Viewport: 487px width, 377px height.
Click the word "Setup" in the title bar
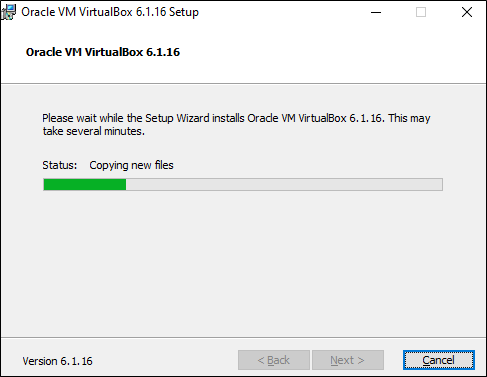point(184,12)
